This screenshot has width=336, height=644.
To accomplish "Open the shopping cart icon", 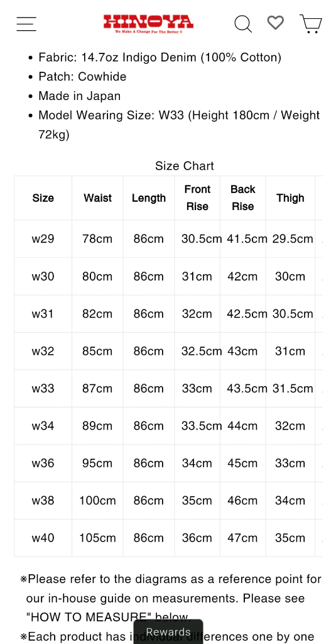I will [x=310, y=24].
